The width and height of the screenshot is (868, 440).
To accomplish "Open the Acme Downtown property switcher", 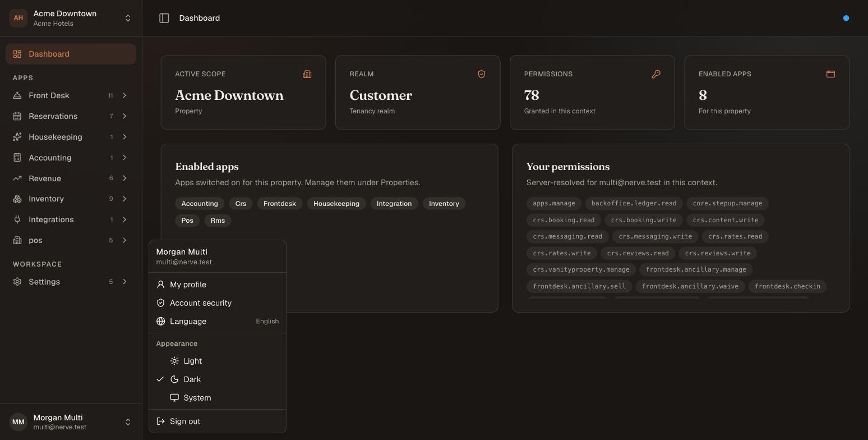I will tap(71, 18).
